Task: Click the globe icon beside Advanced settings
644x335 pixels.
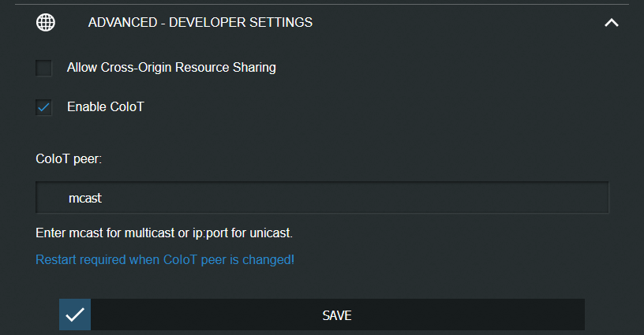Action: point(46,23)
